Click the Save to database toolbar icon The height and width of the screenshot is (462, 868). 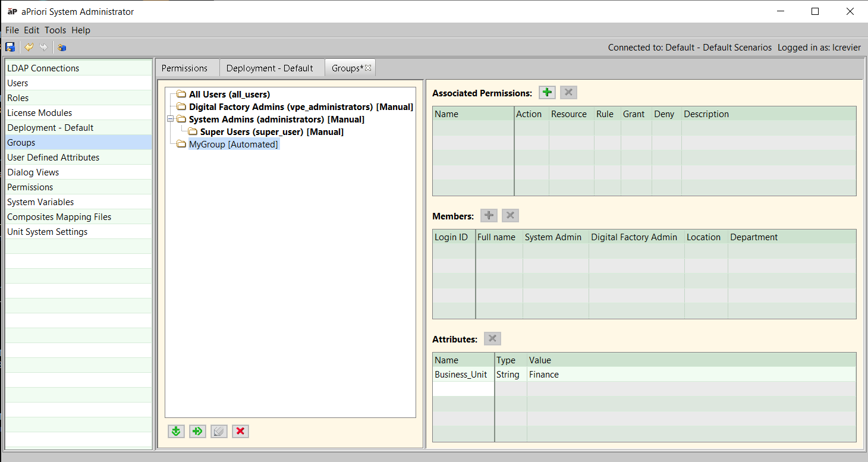(10, 47)
